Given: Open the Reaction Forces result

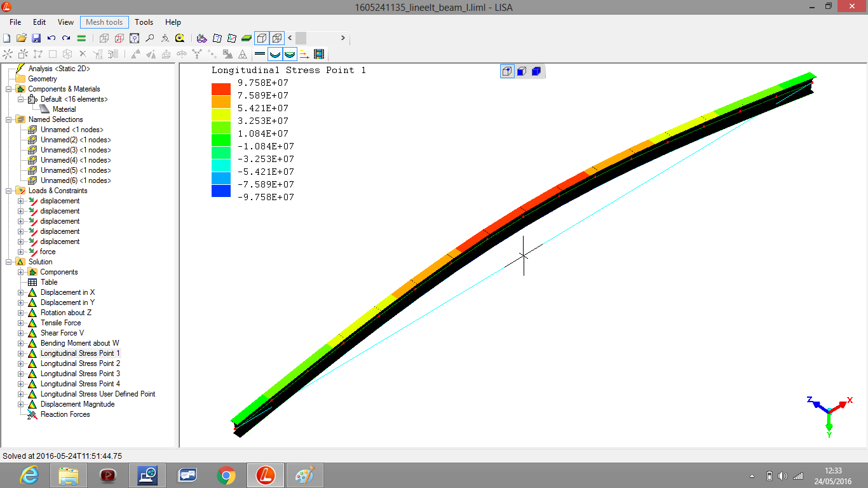Looking at the screenshot, I should coord(65,414).
